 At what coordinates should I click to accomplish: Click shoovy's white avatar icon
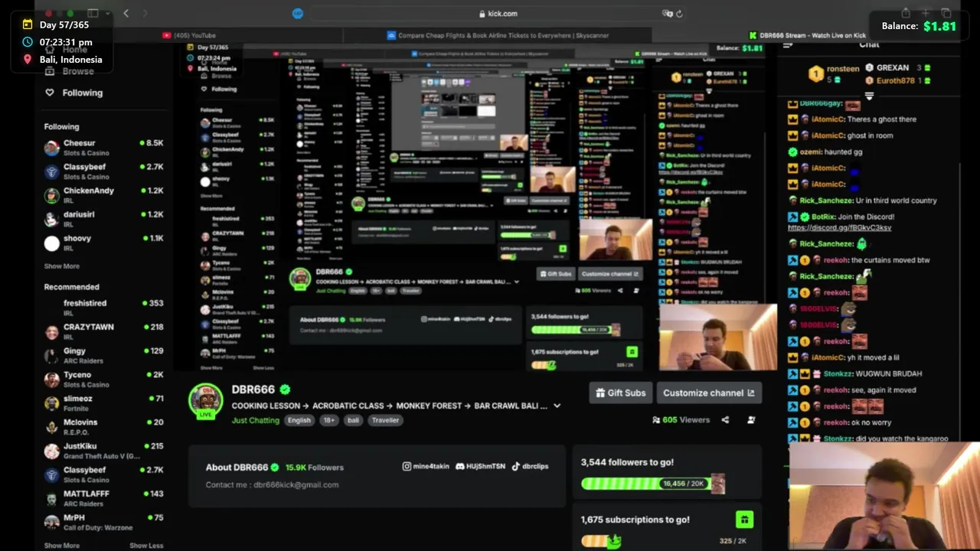pyautogui.click(x=51, y=243)
